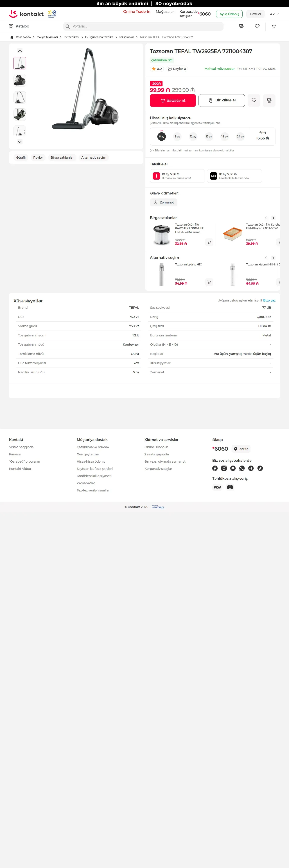Image resolution: width=289 pixels, height=868 pixels.
Task: Open Mağazalar in the top menu
Action: point(165,12)
